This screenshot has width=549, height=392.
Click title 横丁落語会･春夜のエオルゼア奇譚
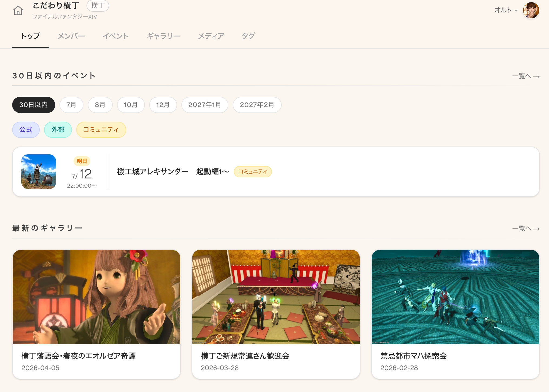(79, 356)
